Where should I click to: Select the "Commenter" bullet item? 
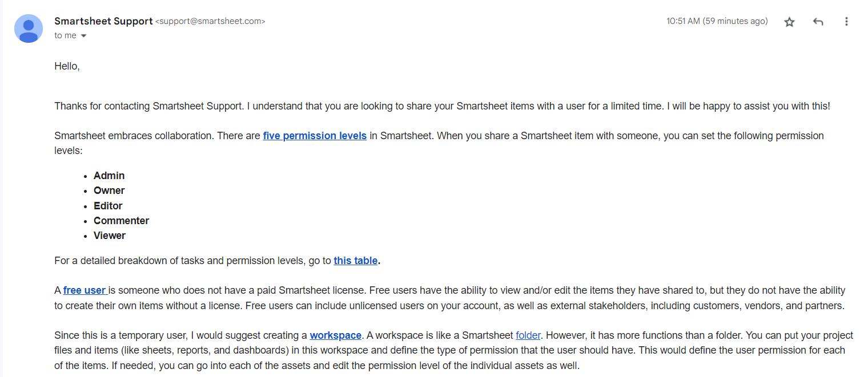point(121,221)
